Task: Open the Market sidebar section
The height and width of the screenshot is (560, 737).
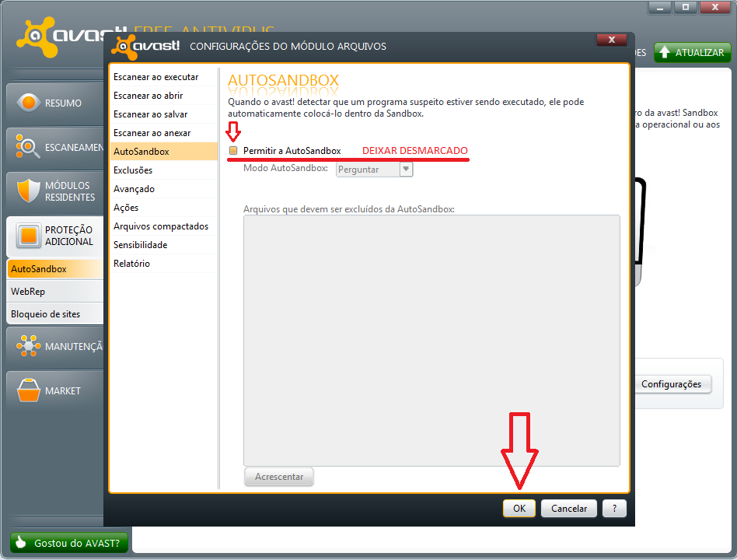Action: pyautogui.click(x=55, y=391)
